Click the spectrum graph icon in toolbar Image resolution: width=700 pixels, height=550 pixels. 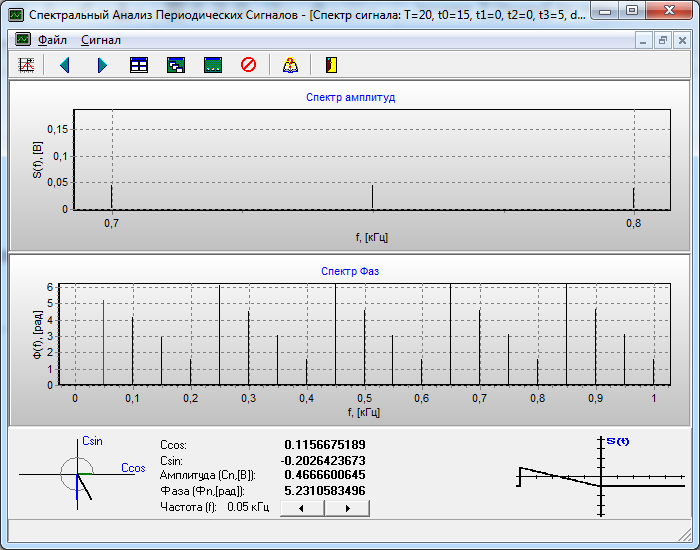coord(27,65)
